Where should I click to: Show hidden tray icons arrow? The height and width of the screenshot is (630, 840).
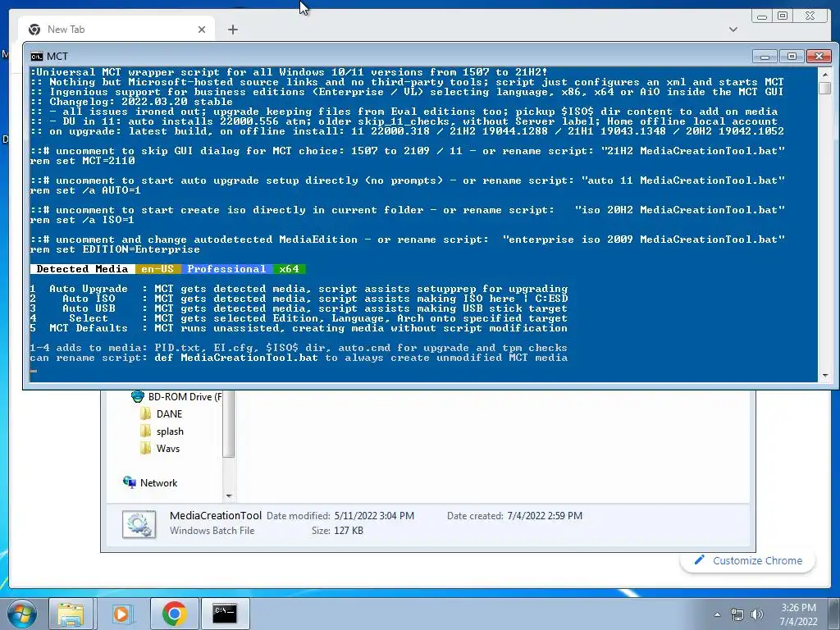tap(717, 614)
